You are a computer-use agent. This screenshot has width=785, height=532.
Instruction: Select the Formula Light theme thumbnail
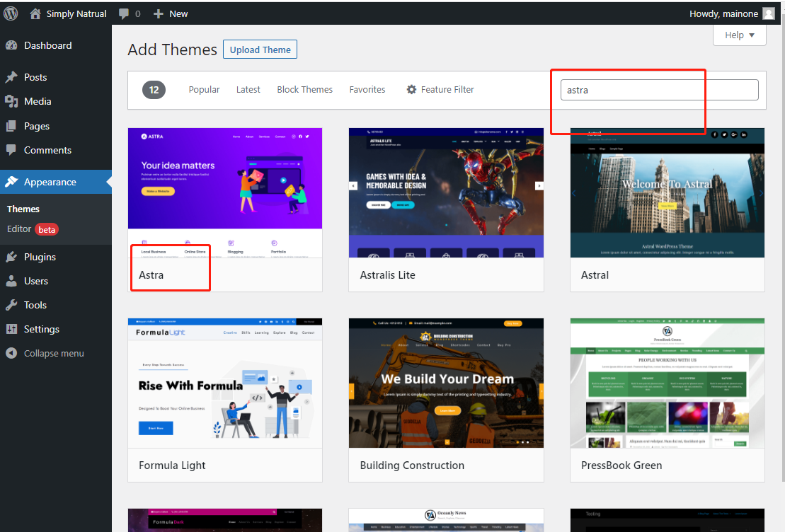(x=225, y=383)
